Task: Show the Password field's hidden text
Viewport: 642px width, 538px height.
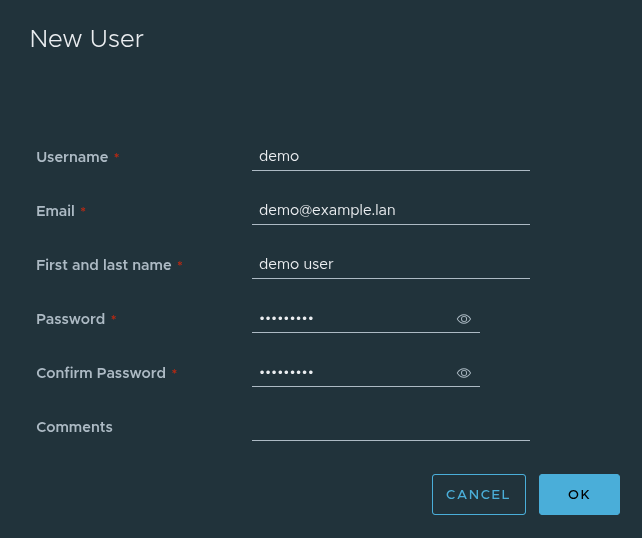Action: coord(464,319)
